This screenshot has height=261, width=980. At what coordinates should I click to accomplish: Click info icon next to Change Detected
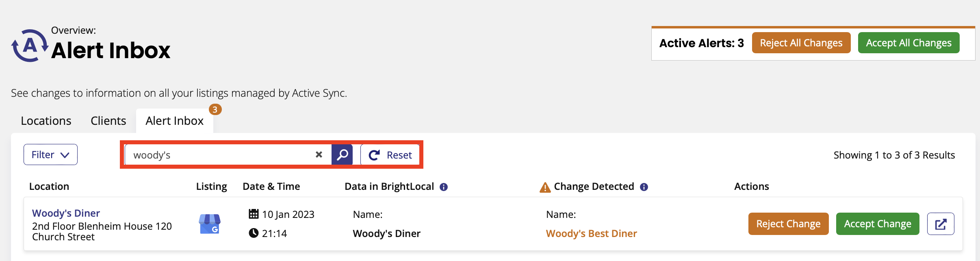(x=644, y=187)
